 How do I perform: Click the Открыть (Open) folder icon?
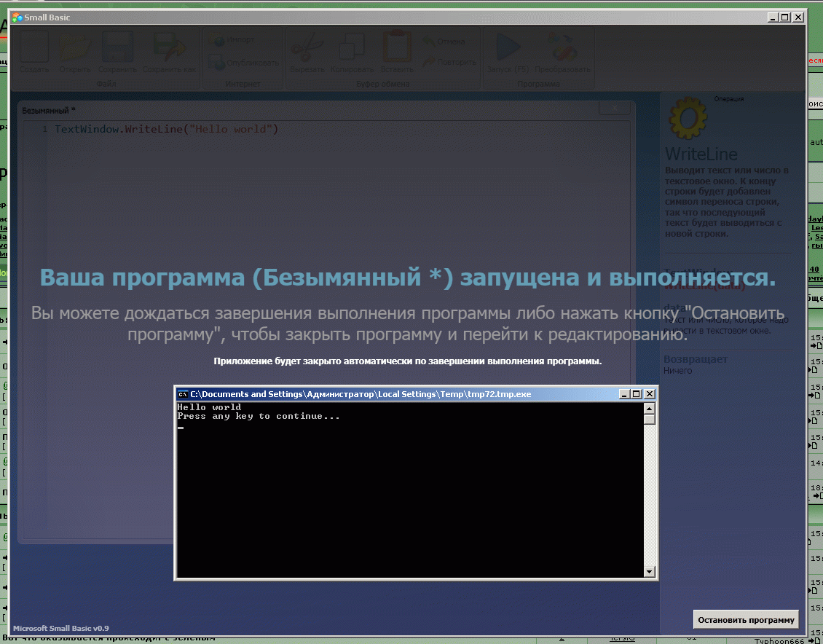click(75, 48)
